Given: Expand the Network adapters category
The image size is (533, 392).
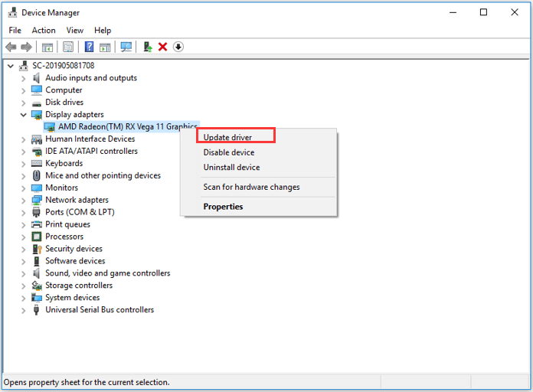Looking at the screenshot, I should pyautogui.click(x=24, y=201).
